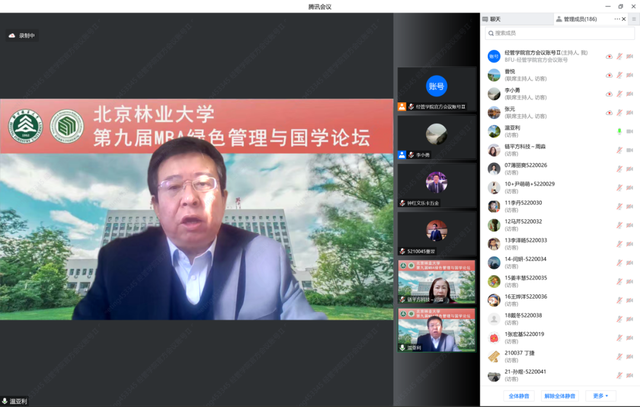The height and width of the screenshot is (407, 640).
Task: Click the 搜索成员 search field
Action: click(560, 33)
